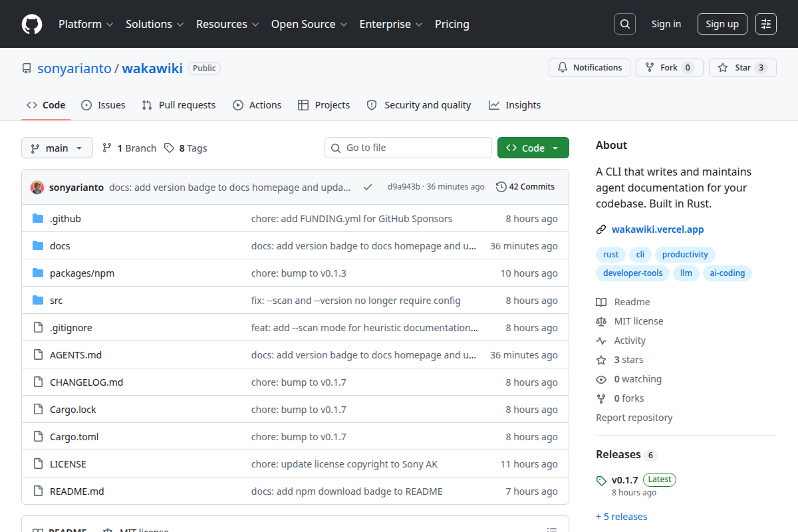View the 8 Tags link

tap(186, 148)
